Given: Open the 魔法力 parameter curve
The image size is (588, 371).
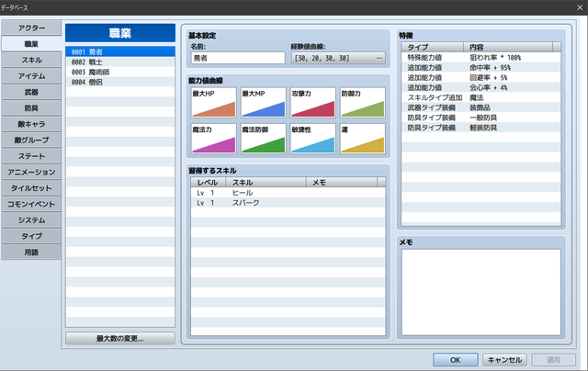Looking at the screenshot, I should 214,139.
